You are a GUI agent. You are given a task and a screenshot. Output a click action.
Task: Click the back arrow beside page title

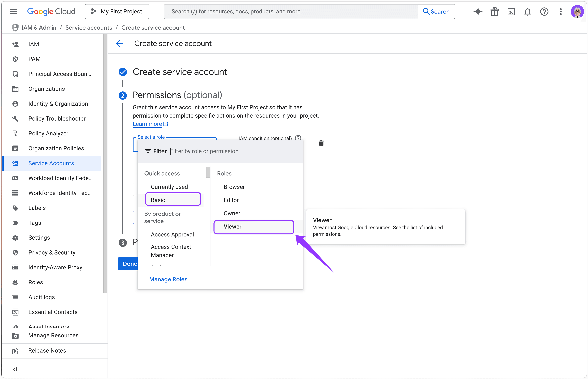120,43
